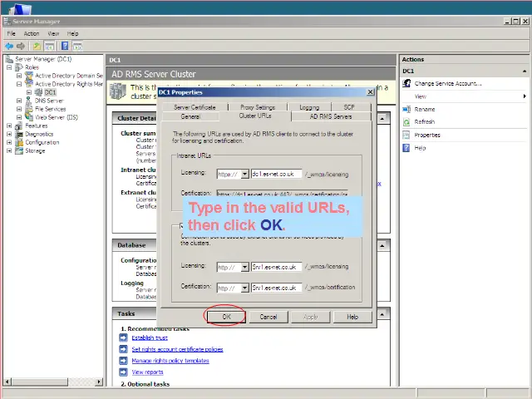
Task: Expand the Features tree node
Action: pos(9,126)
